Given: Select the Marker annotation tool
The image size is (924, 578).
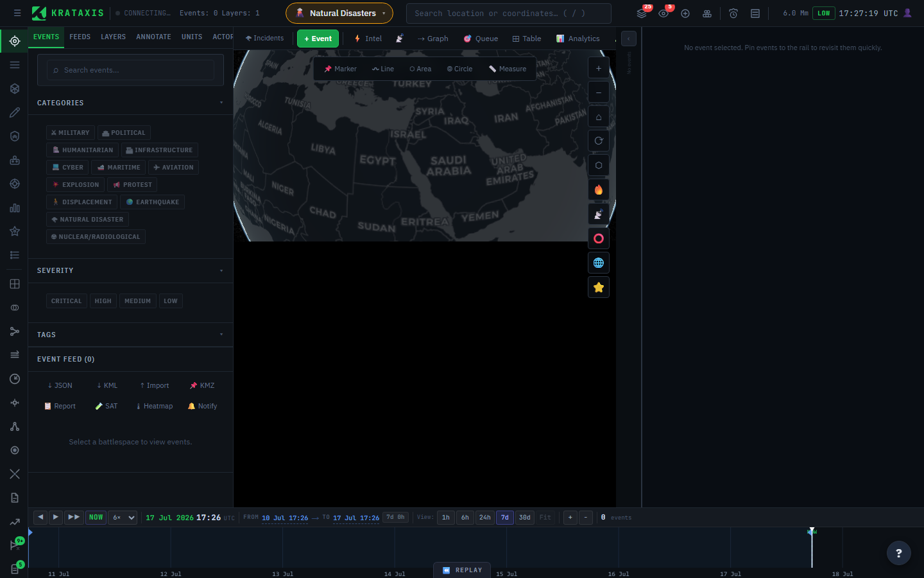Looking at the screenshot, I should coord(340,69).
